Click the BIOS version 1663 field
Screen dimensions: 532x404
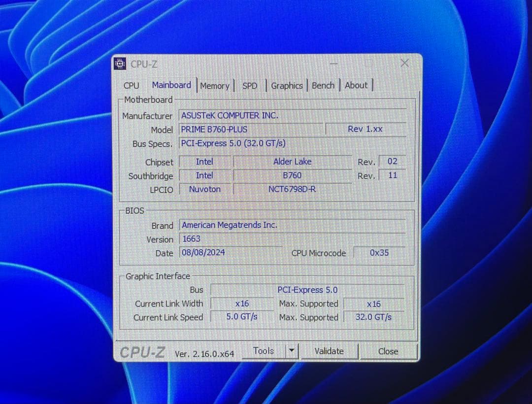[x=293, y=239]
